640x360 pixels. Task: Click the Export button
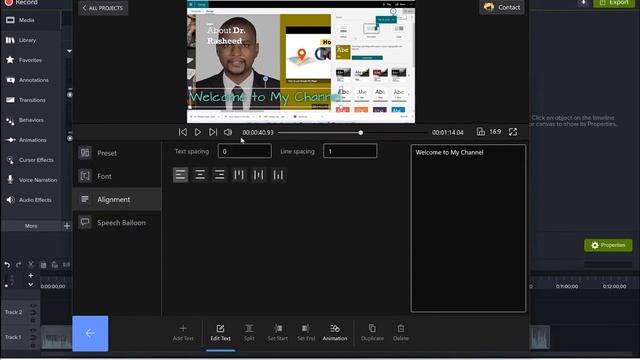click(614, 3)
